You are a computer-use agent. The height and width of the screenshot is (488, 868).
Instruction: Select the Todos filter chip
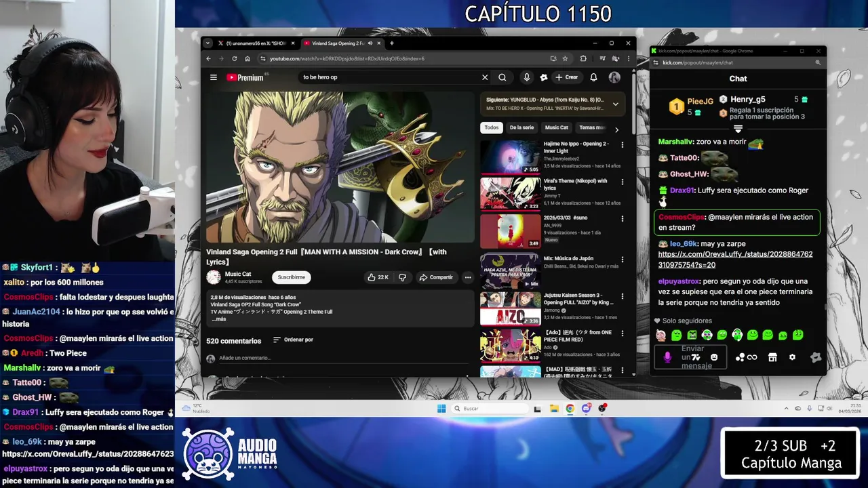[492, 127]
